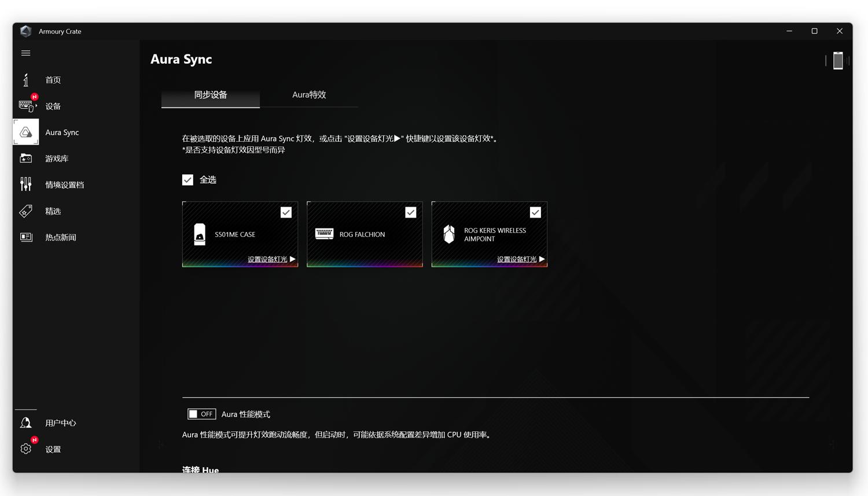The height and width of the screenshot is (496, 868).
Task: Select the Aura Sync sidebar icon
Action: pyautogui.click(x=25, y=132)
